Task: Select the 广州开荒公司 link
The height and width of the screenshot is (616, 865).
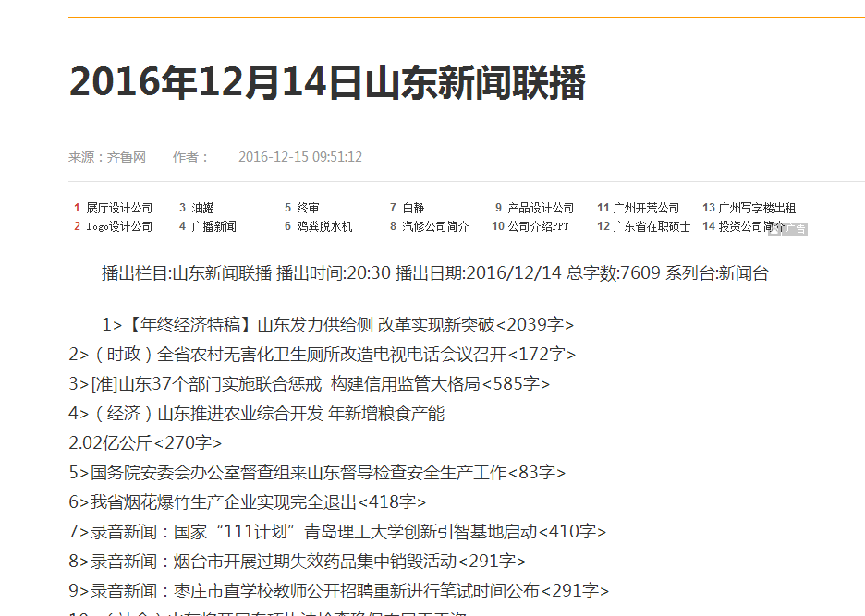Action: [x=646, y=209]
